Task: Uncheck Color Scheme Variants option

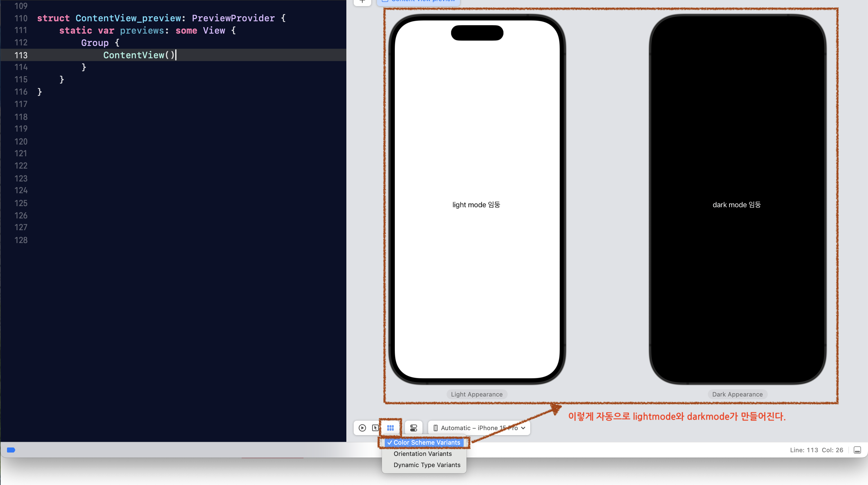Action: [424, 442]
